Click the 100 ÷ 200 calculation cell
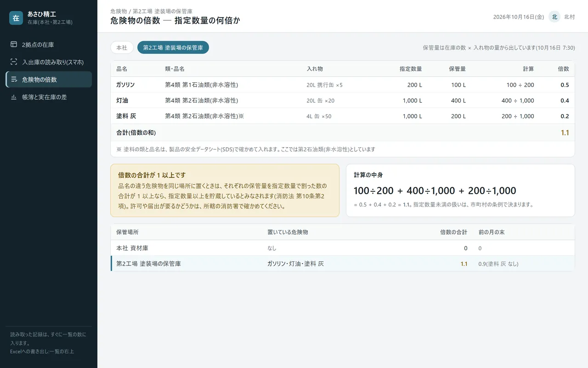Image resolution: width=588 pixels, height=368 pixels. [x=520, y=85]
